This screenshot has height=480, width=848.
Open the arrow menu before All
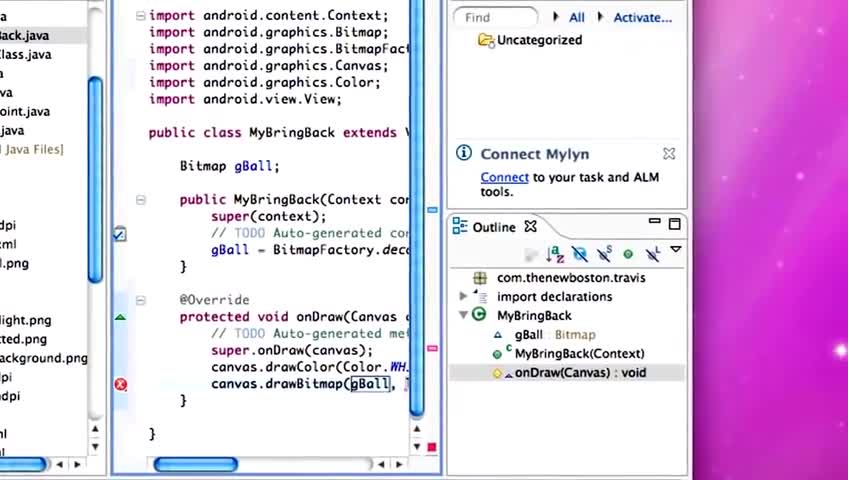coord(555,17)
